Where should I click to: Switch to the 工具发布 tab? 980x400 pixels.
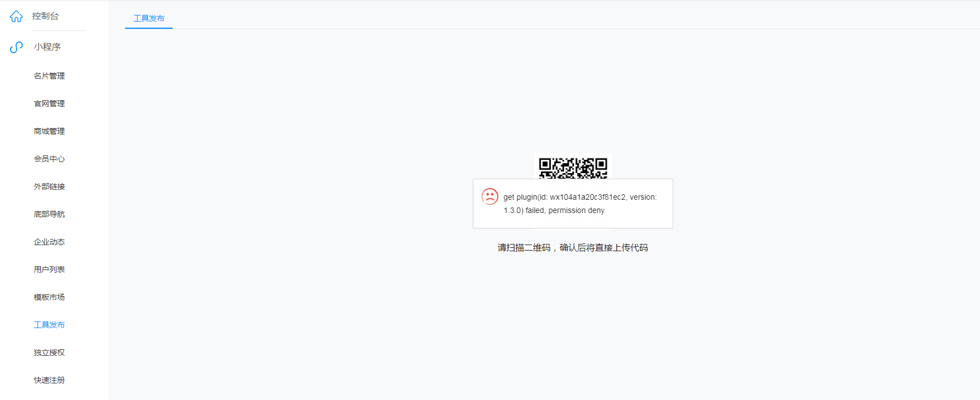149,18
